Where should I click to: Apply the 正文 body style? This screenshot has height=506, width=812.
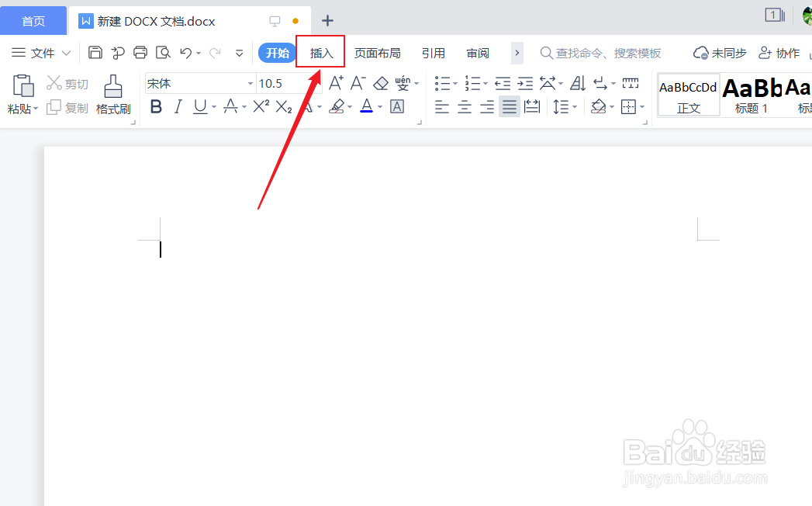pos(689,95)
